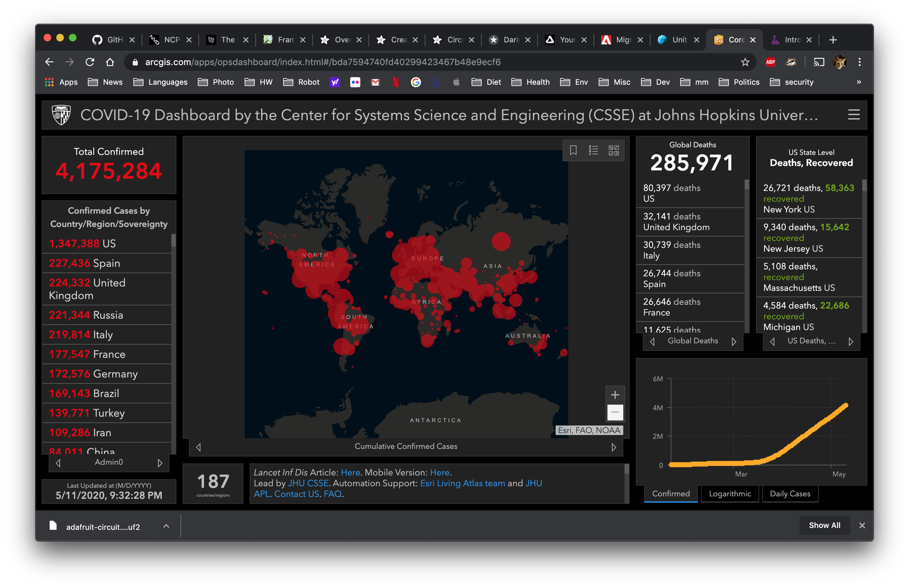
Task: Open the AdBlock Plus extension
Action: click(x=770, y=62)
